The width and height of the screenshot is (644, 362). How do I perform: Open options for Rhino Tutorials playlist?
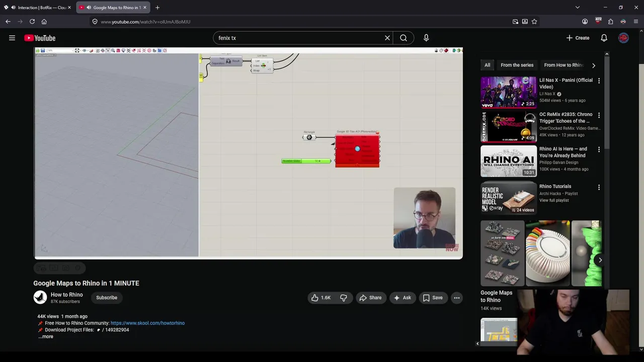click(599, 187)
